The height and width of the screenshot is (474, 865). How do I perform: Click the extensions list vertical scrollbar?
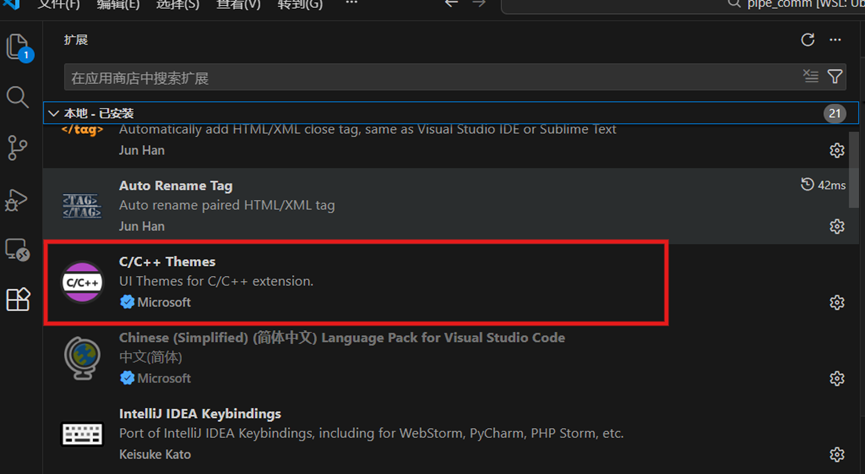[x=853, y=170]
